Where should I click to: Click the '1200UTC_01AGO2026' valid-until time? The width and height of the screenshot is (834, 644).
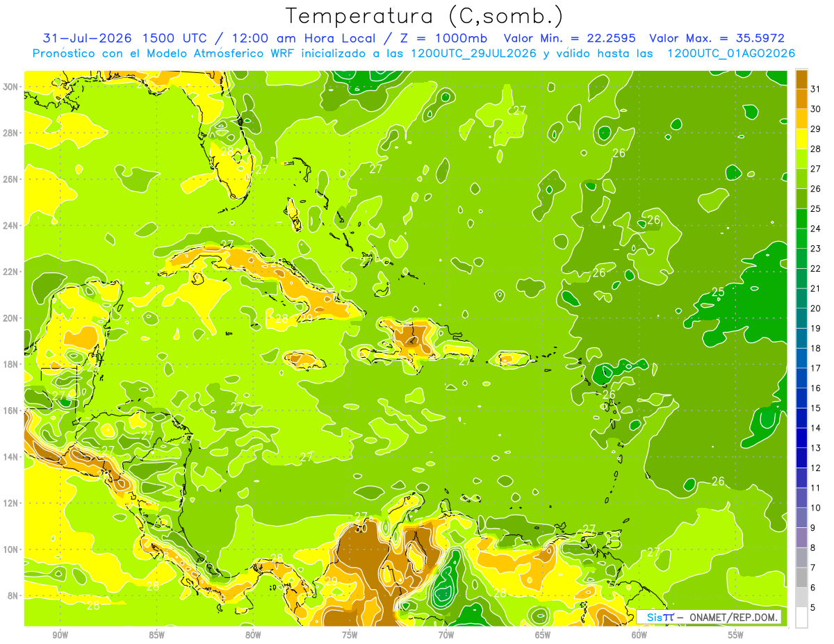[x=731, y=53]
